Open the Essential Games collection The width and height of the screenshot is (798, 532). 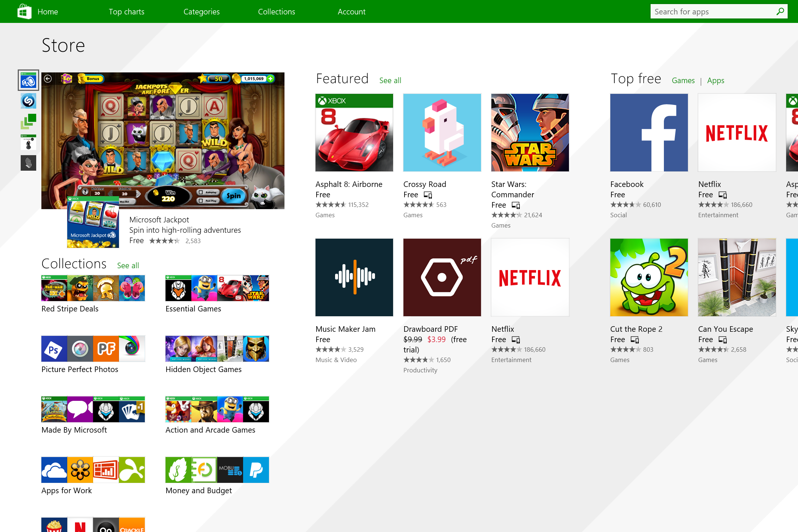coord(217,294)
